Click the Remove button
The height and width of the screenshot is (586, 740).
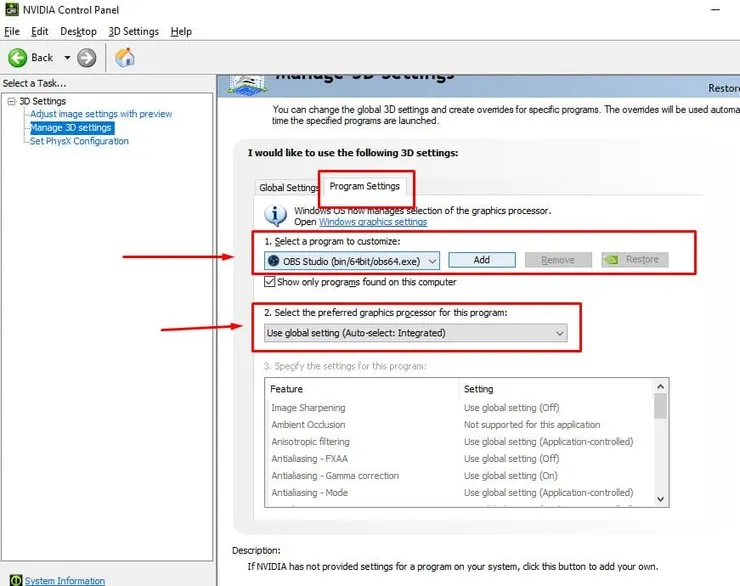[558, 260]
